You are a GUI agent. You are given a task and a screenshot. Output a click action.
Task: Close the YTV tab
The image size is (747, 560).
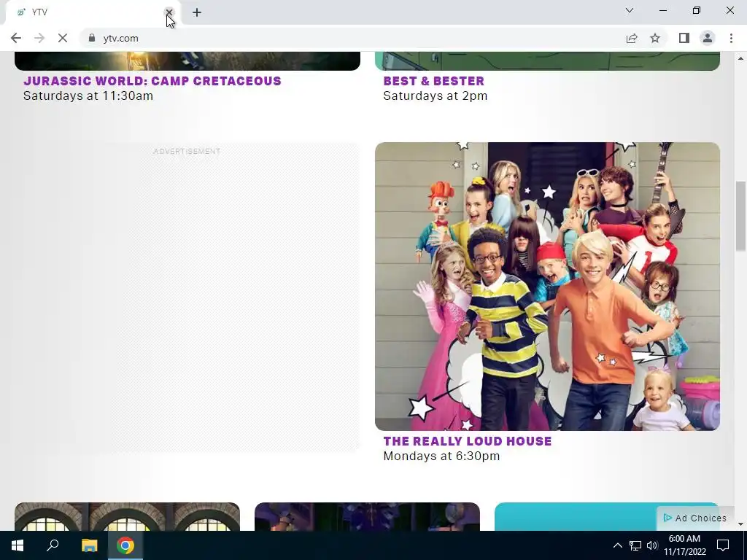pyautogui.click(x=169, y=12)
